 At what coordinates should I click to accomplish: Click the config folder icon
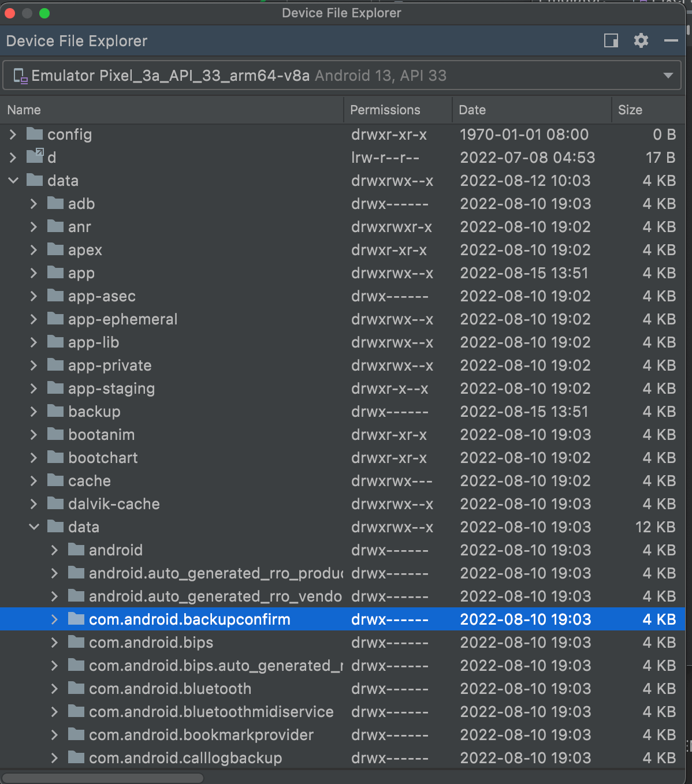point(35,135)
